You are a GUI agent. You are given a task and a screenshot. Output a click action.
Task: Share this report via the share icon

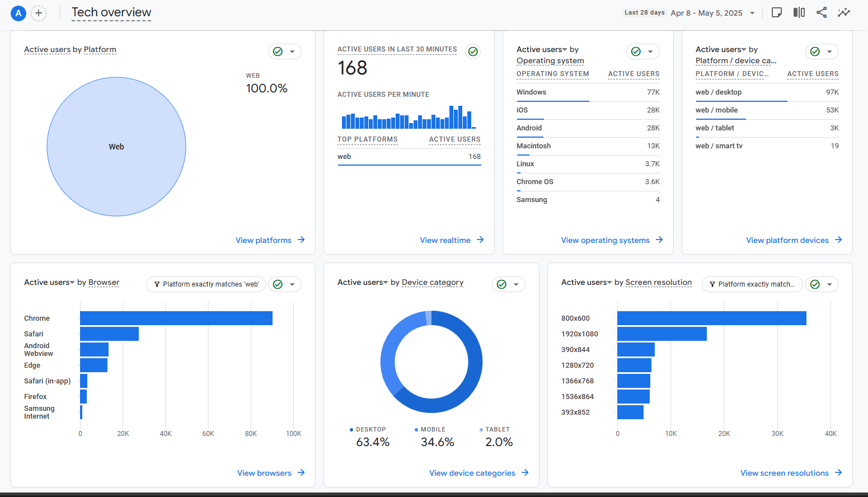coord(821,12)
